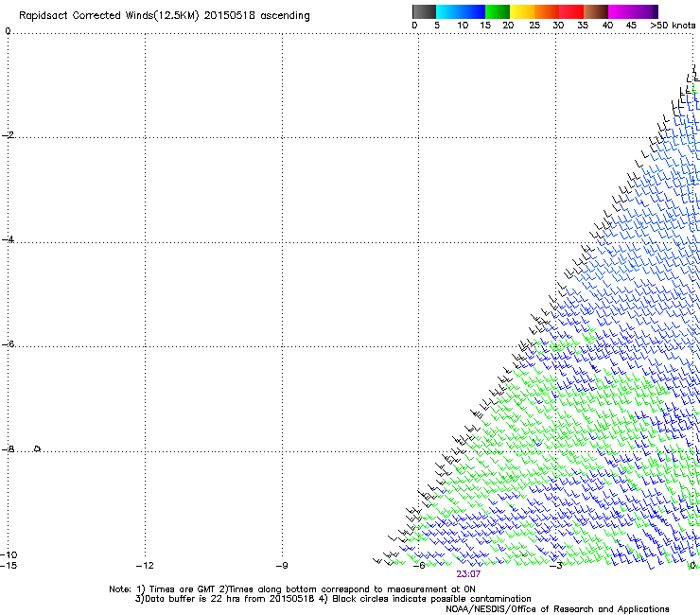700x615 pixels.
Task: Click the '-9' longitude axis label
Action: pyautogui.click(x=282, y=566)
